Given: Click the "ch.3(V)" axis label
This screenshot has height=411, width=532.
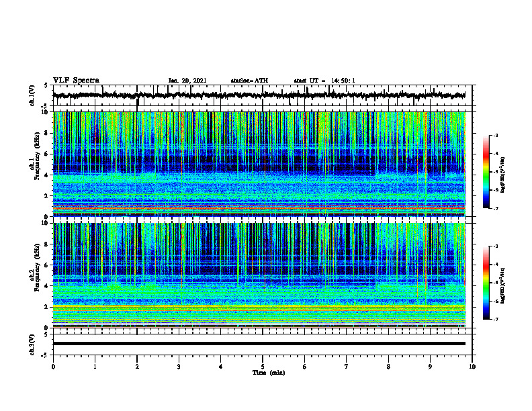Looking at the screenshot, I should [x=32, y=345].
